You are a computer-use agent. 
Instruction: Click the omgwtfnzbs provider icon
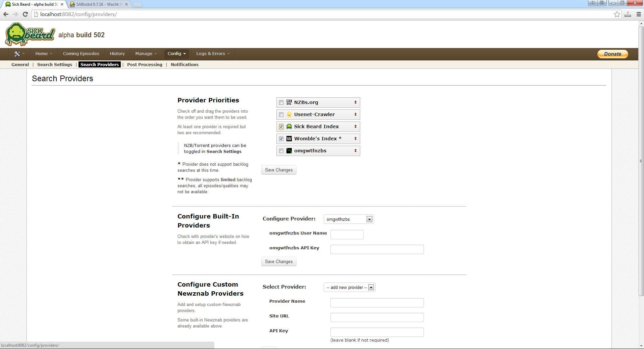point(289,151)
